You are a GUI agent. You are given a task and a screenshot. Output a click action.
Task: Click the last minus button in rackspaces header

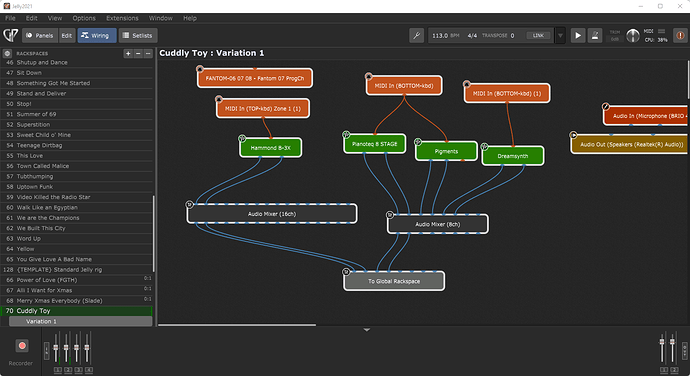148,53
